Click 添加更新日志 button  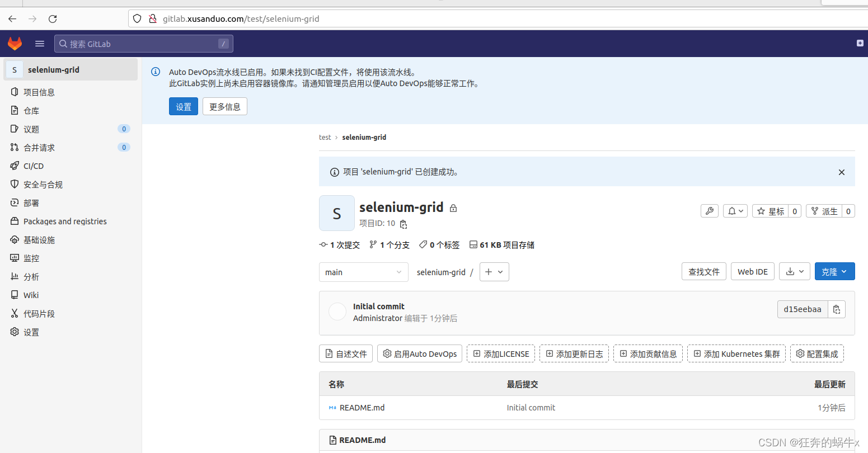pos(574,353)
